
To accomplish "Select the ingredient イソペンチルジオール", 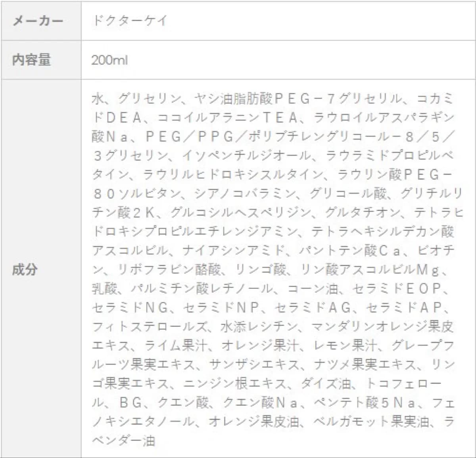I will (246, 155).
